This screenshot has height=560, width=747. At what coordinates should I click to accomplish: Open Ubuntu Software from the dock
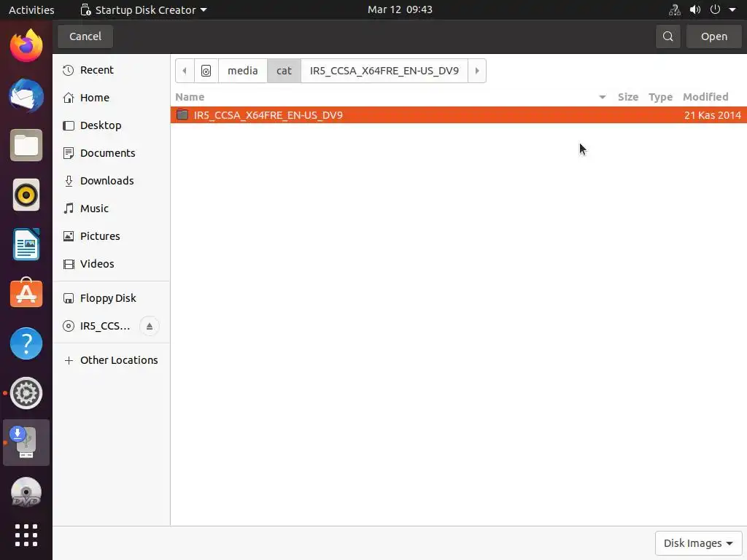pyautogui.click(x=26, y=293)
